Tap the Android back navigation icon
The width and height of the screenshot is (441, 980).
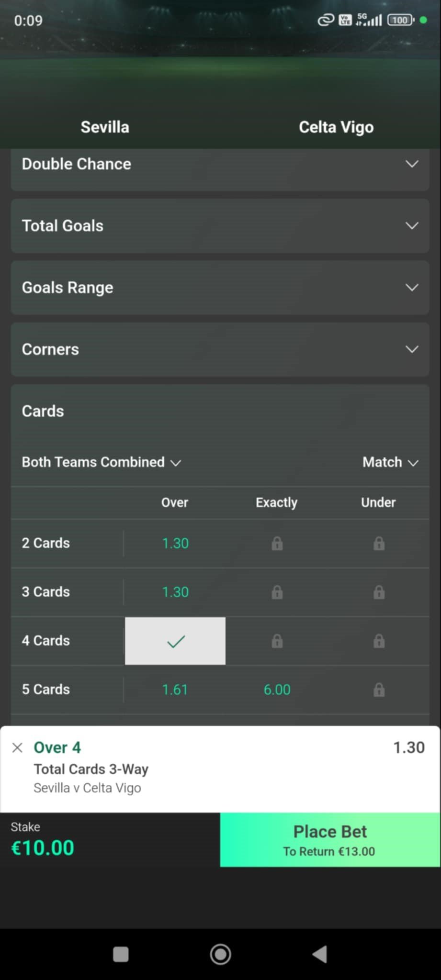pyautogui.click(x=320, y=954)
